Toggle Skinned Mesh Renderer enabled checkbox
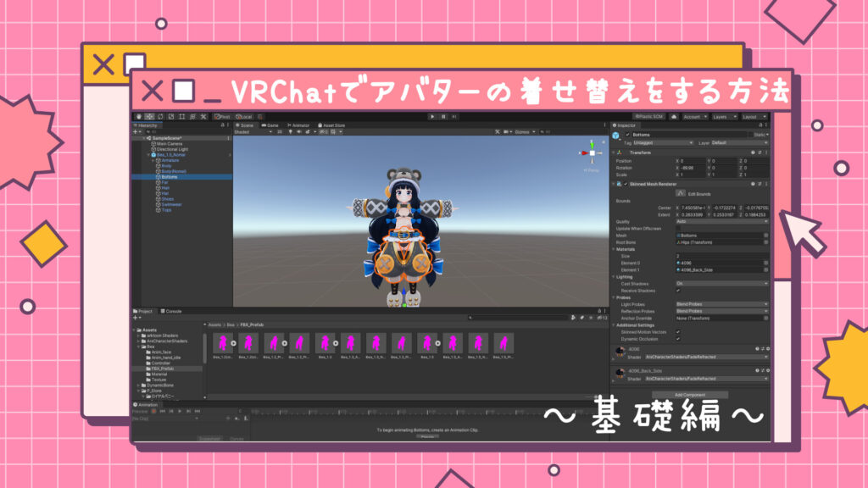Image resolution: width=868 pixels, height=488 pixels. pyautogui.click(x=626, y=184)
